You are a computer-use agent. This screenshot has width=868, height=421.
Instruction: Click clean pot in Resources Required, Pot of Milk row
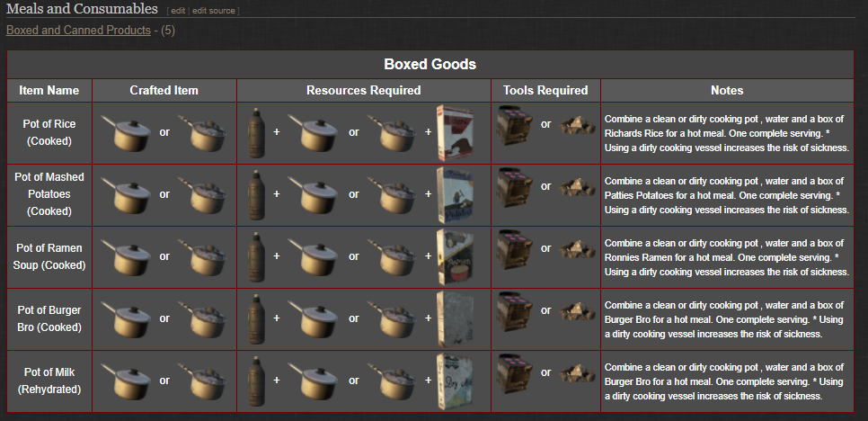tap(313, 381)
